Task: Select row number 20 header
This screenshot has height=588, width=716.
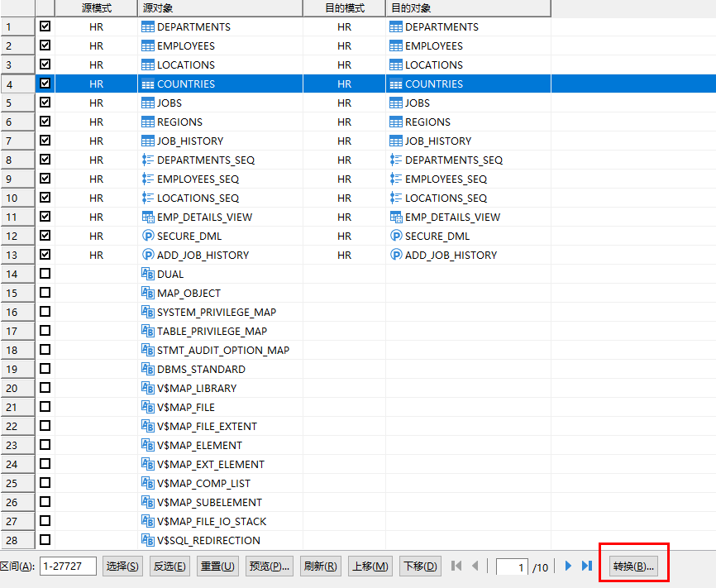Action: 18,388
